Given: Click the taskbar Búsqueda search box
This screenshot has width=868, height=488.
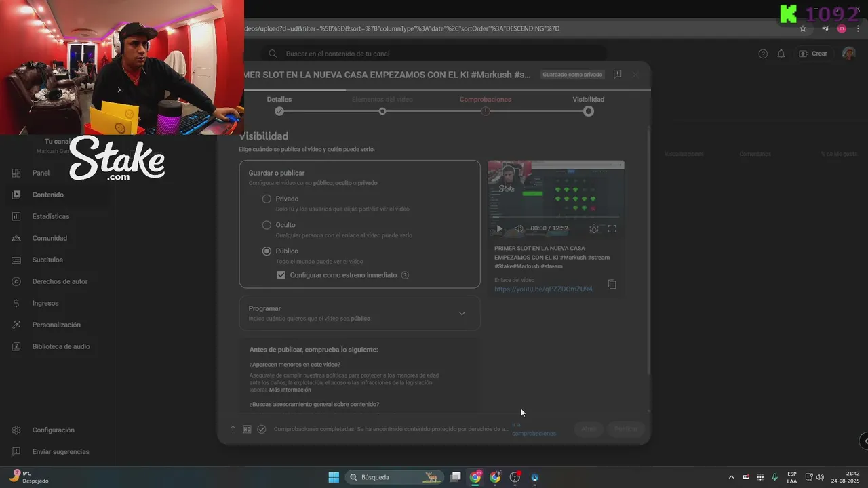Looking at the screenshot, I should (395, 477).
